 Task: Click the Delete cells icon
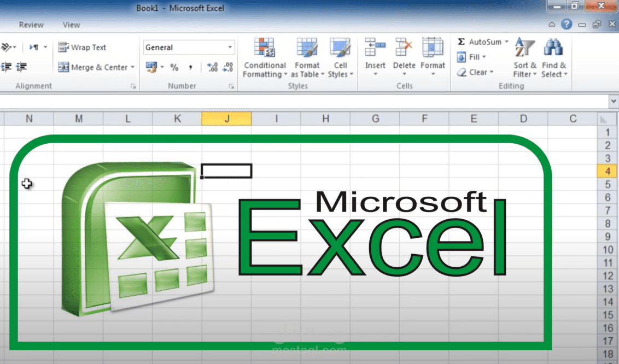404,48
